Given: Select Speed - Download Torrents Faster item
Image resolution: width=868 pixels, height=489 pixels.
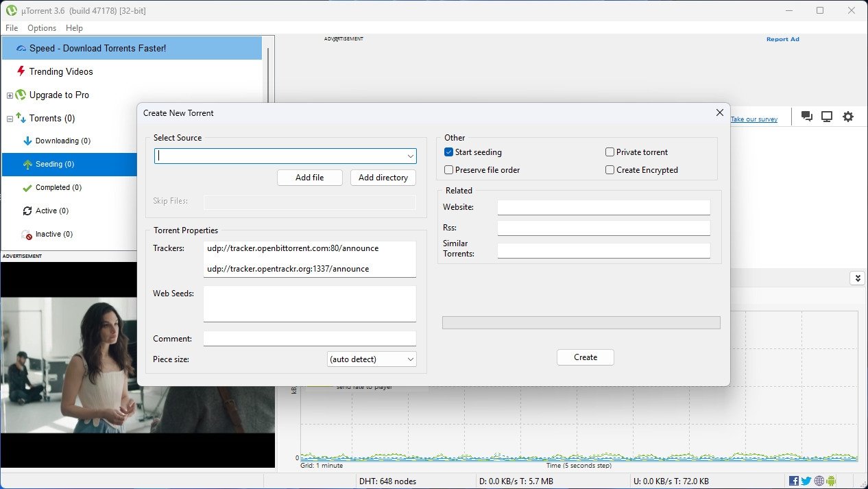Looking at the screenshot, I should [132, 49].
